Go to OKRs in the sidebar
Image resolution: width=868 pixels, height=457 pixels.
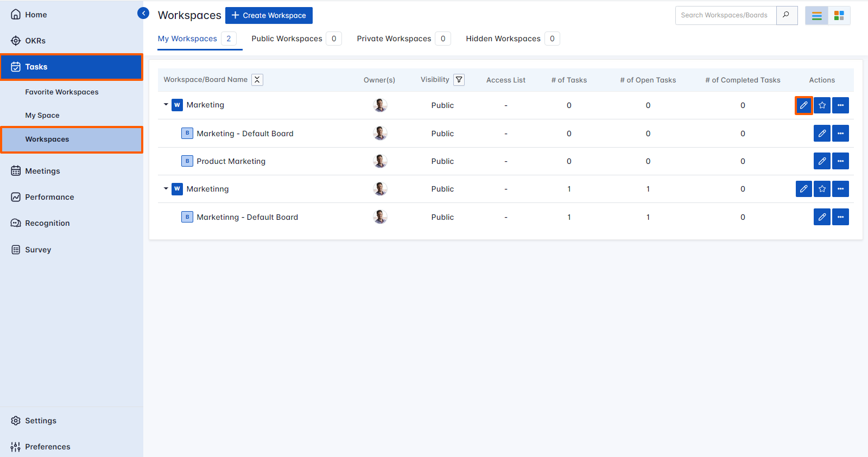[x=35, y=41]
